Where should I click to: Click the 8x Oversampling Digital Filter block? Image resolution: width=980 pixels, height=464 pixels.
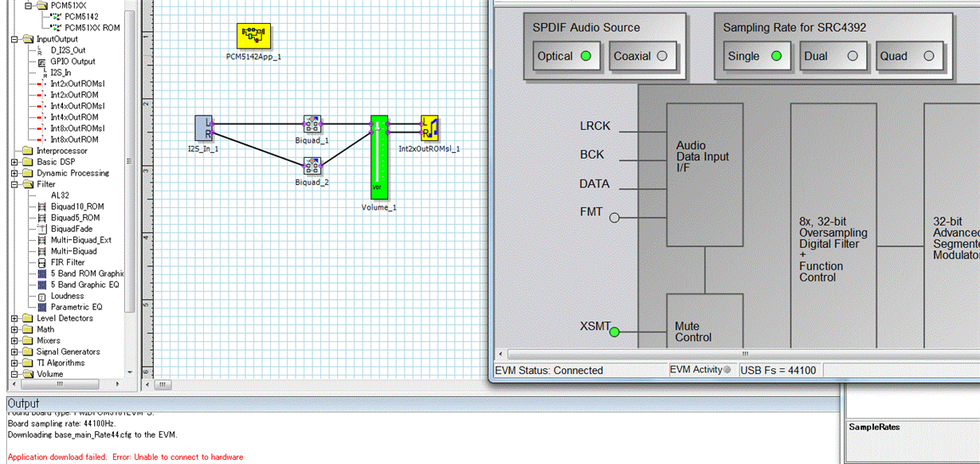833,226
